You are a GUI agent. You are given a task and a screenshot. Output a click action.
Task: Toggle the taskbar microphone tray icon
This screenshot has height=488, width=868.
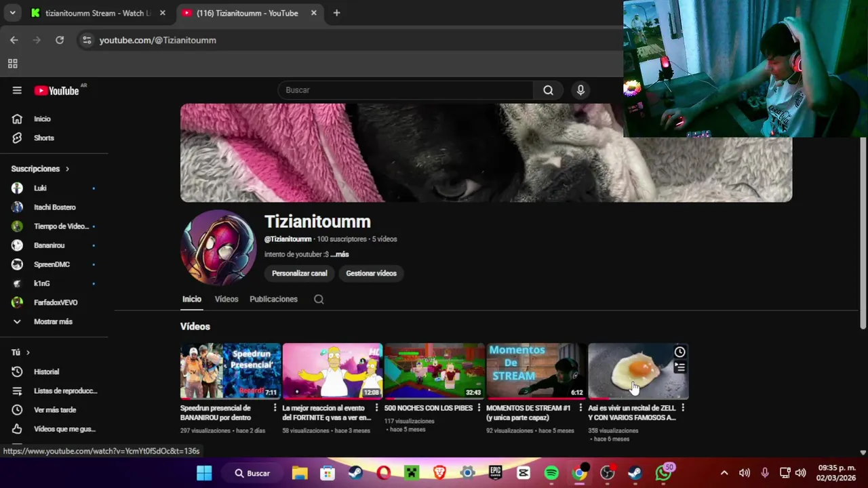[765, 473]
